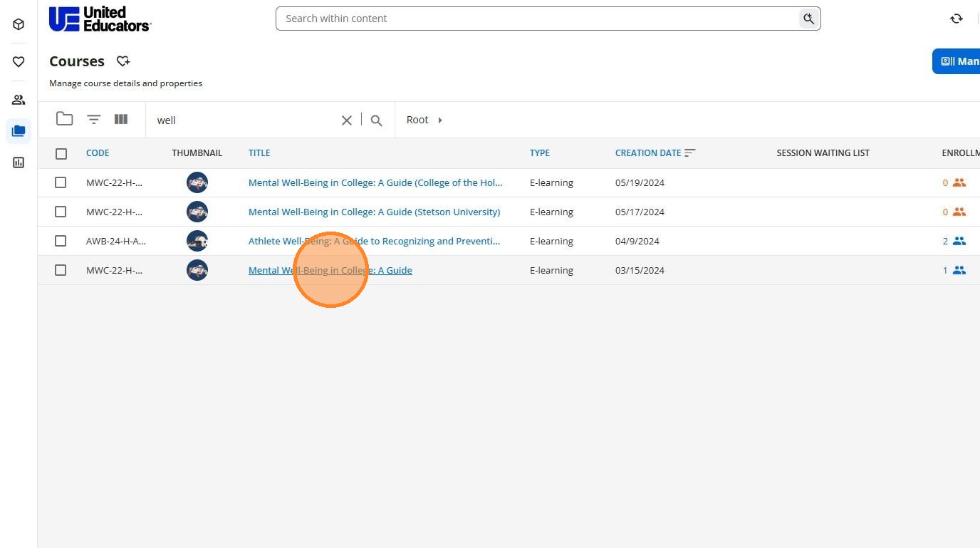Open the course management folder icon in the sidebar

[19, 131]
